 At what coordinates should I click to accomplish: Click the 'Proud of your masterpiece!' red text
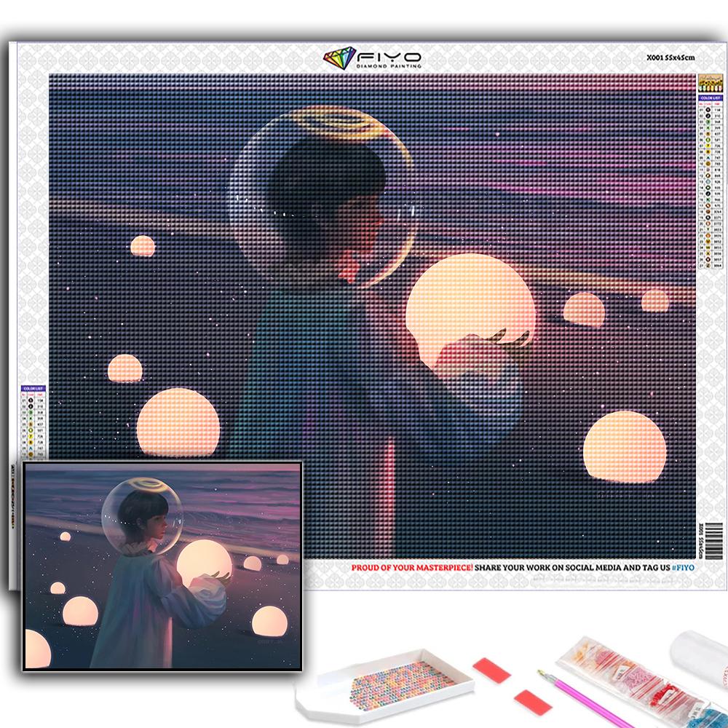click(412, 567)
